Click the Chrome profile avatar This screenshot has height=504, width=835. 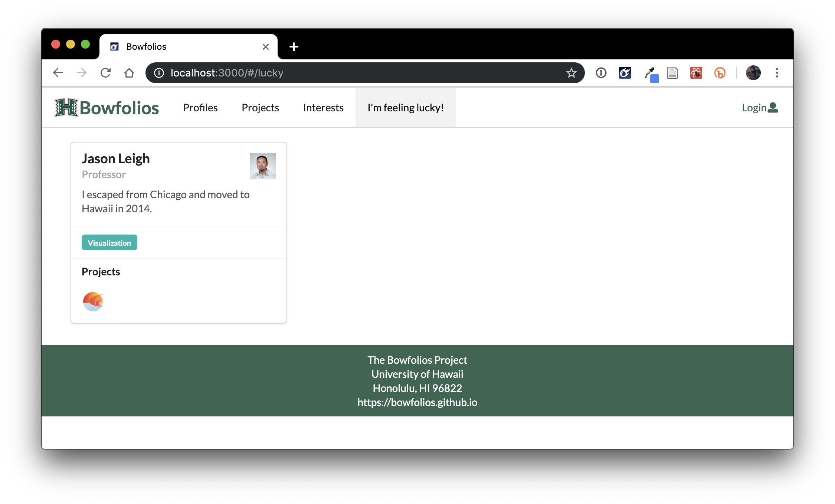(753, 73)
